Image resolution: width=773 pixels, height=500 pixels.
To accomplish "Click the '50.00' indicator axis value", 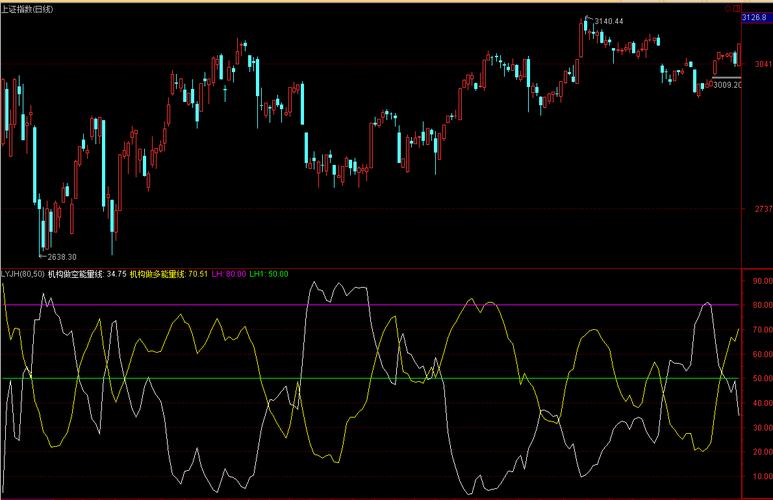I will coord(762,379).
